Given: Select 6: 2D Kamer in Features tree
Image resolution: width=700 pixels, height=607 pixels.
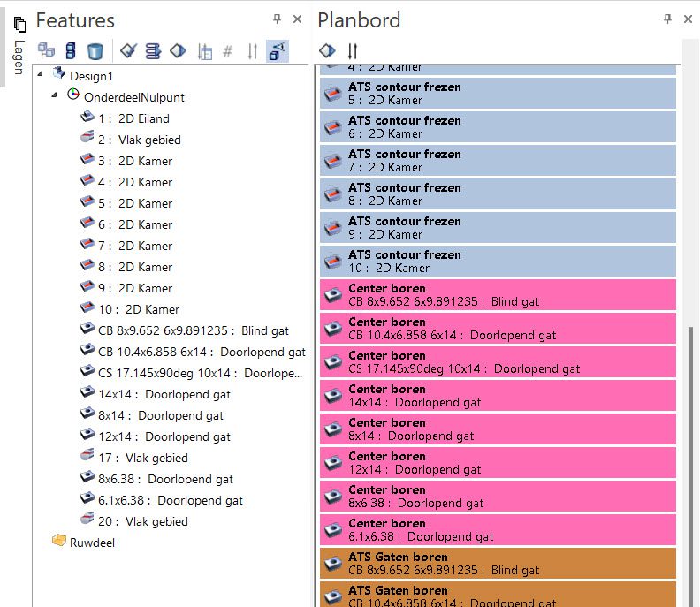Looking at the screenshot, I should (x=135, y=224).
